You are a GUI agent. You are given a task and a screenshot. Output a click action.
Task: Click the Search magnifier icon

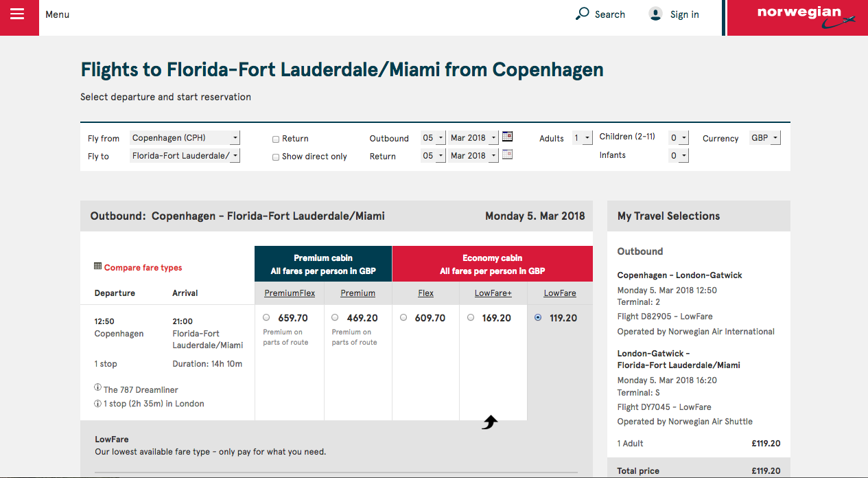(x=583, y=14)
